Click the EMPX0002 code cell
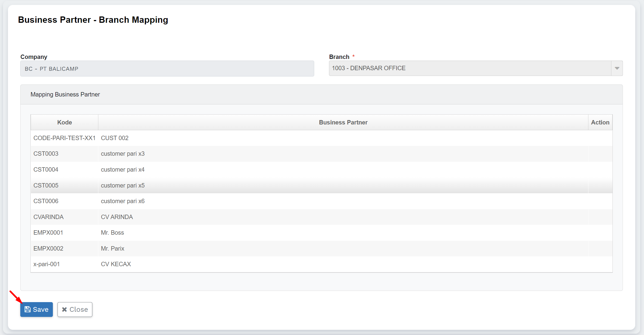The height and width of the screenshot is (335, 644). pos(48,249)
